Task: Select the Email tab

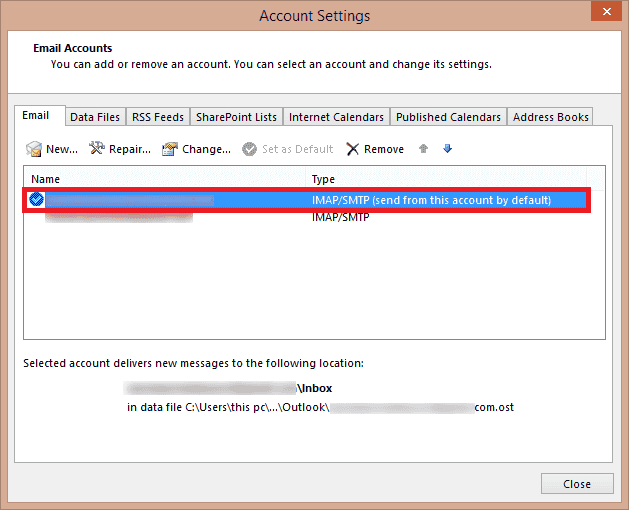Action: click(36, 116)
